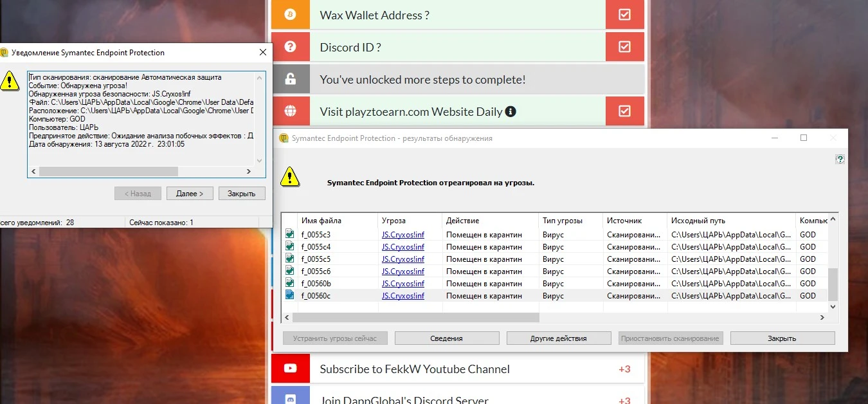Toggle checkbox for Visit playztoearn.com Website Daily
The width and height of the screenshot is (868, 404).
(624, 111)
